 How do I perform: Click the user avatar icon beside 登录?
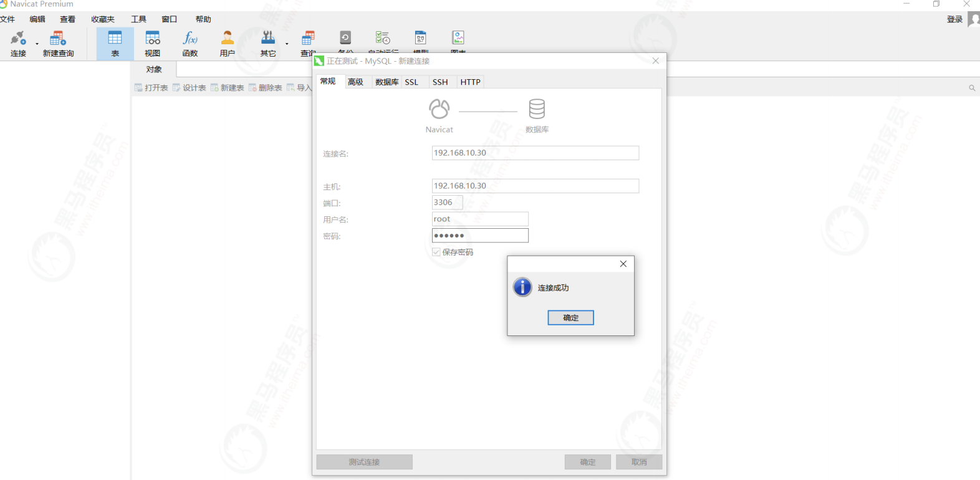(974, 19)
